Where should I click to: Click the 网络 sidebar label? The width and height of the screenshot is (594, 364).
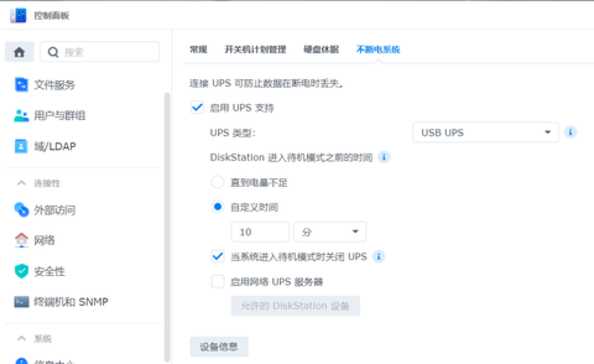tap(45, 240)
